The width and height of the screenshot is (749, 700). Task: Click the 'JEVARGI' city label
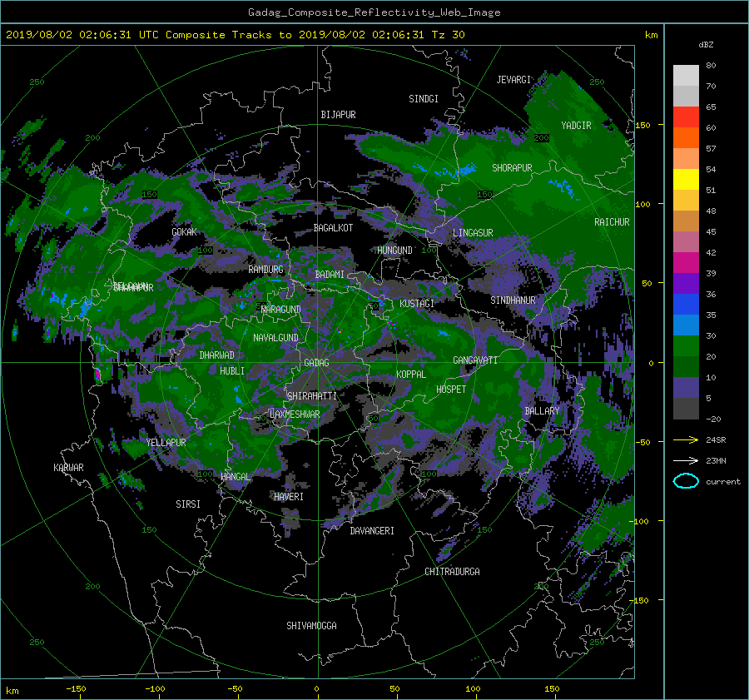pos(513,80)
